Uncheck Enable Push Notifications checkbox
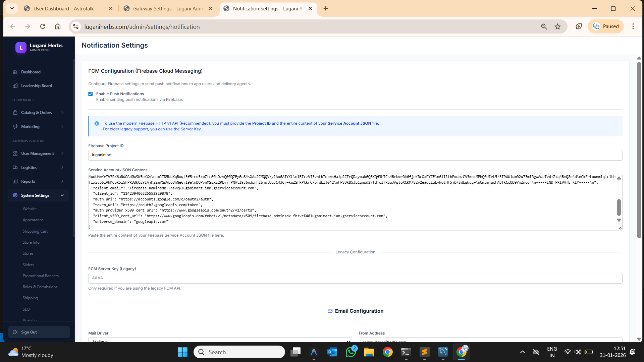The width and height of the screenshot is (644, 362). pyautogui.click(x=91, y=94)
